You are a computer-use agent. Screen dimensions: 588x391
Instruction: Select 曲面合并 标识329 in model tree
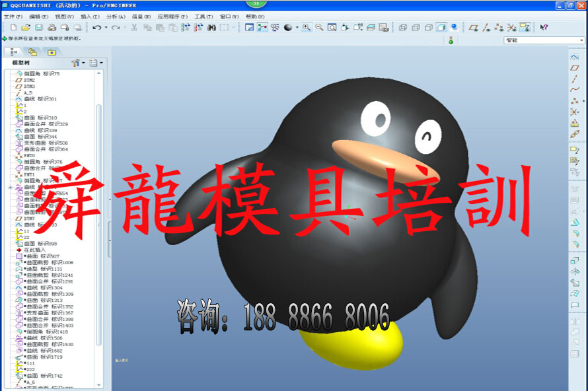point(46,124)
